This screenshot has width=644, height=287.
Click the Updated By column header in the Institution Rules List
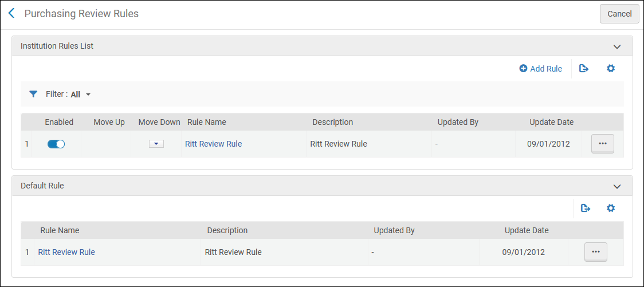click(x=458, y=122)
